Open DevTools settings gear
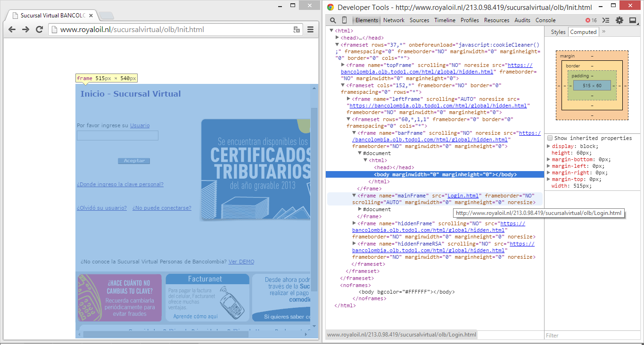644x345 pixels. click(x=619, y=20)
